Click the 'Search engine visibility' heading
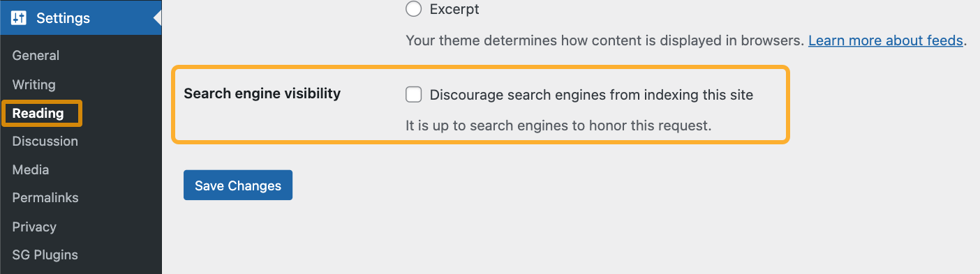Viewport: 980px width, 274px height. click(262, 93)
